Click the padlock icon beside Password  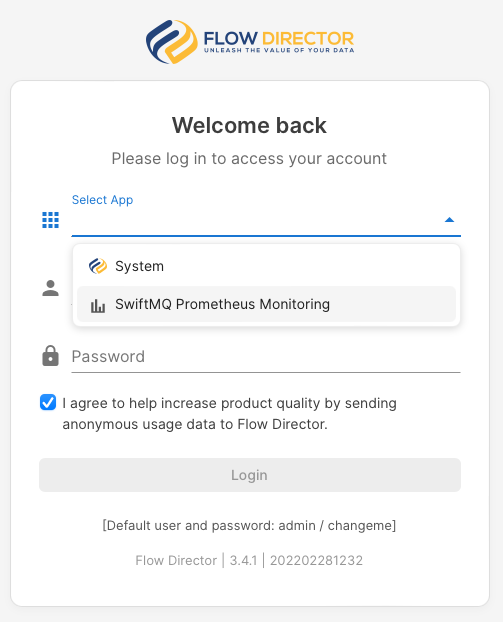coord(50,355)
